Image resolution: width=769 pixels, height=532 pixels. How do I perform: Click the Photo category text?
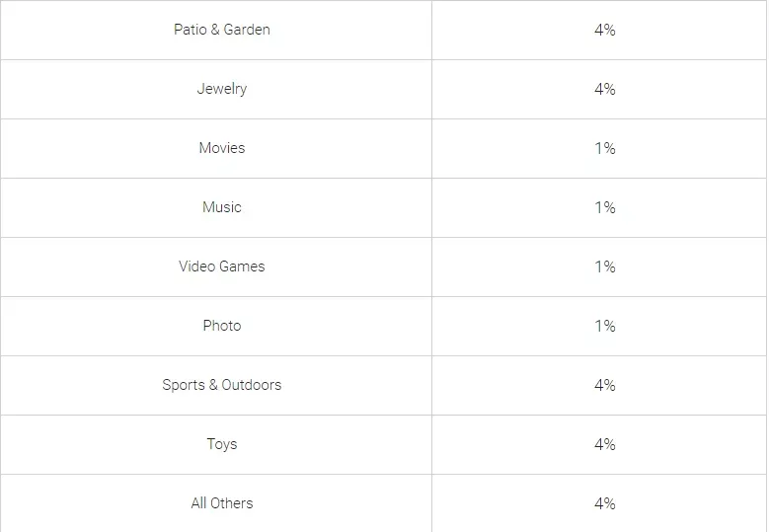click(222, 326)
